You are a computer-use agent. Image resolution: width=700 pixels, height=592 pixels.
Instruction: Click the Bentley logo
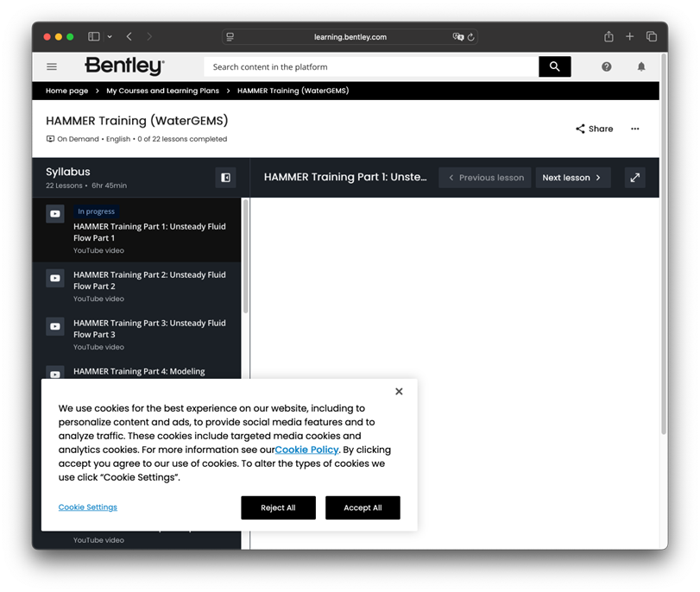point(124,66)
